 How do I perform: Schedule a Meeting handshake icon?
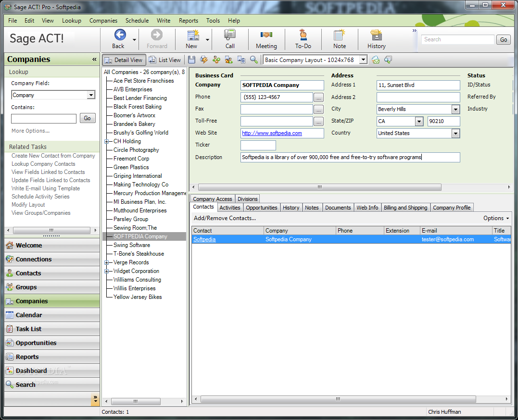tap(266, 35)
